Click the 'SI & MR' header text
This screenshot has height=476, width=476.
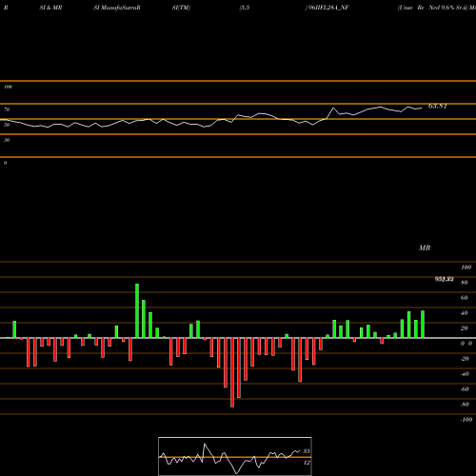point(50,8)
